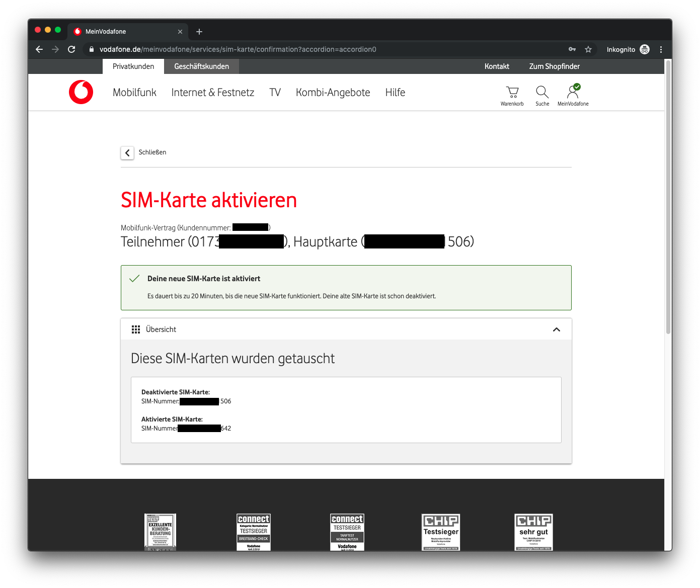Viewport: 700px width, 588px height.
Task: Click the Schließen back arrow
Action: [x=127, y=153]
